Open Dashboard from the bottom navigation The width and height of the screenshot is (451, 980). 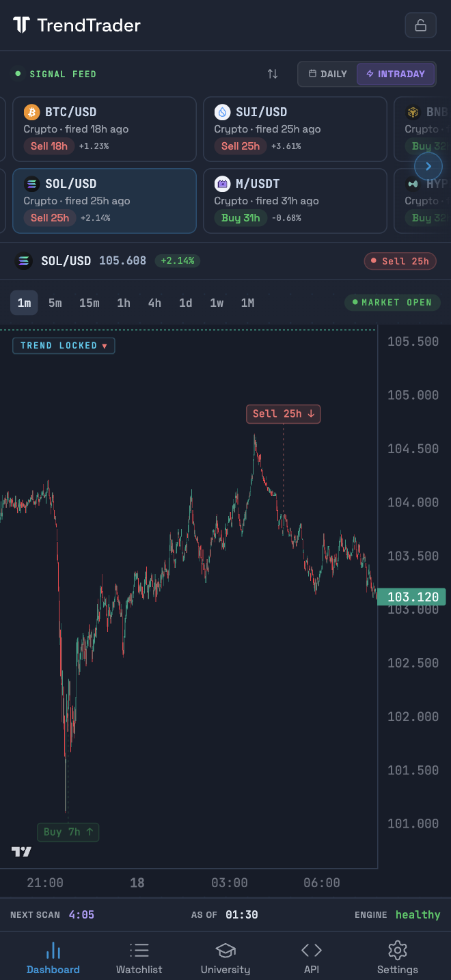point(53,958)
